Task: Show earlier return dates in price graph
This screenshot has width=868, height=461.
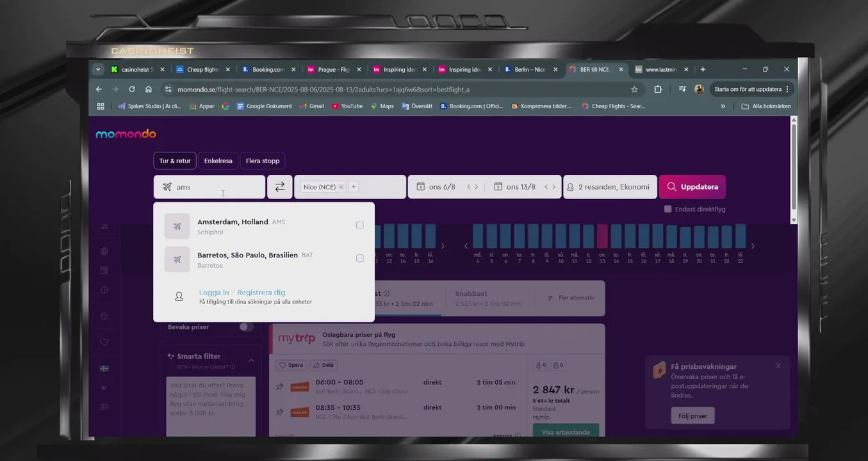Action: (466, 246)
